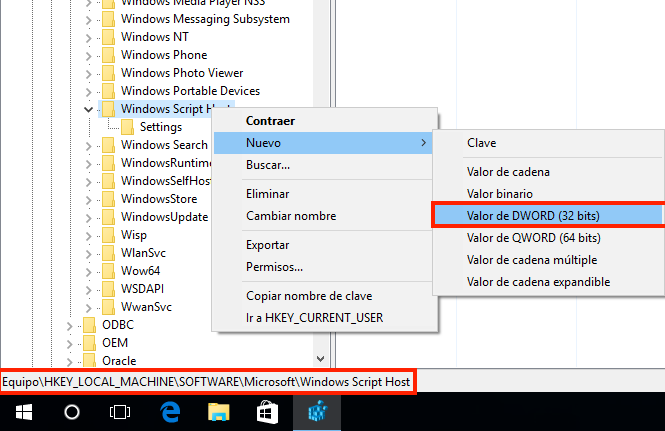Screen dimensions: 665x431
Task: Open Microsoft Store from taskbar
Action: (x=267, y=411)
